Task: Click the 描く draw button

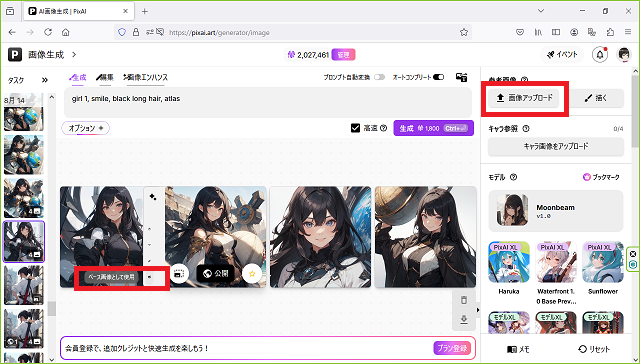Action: pyautogui.click(x=596, y=98)
